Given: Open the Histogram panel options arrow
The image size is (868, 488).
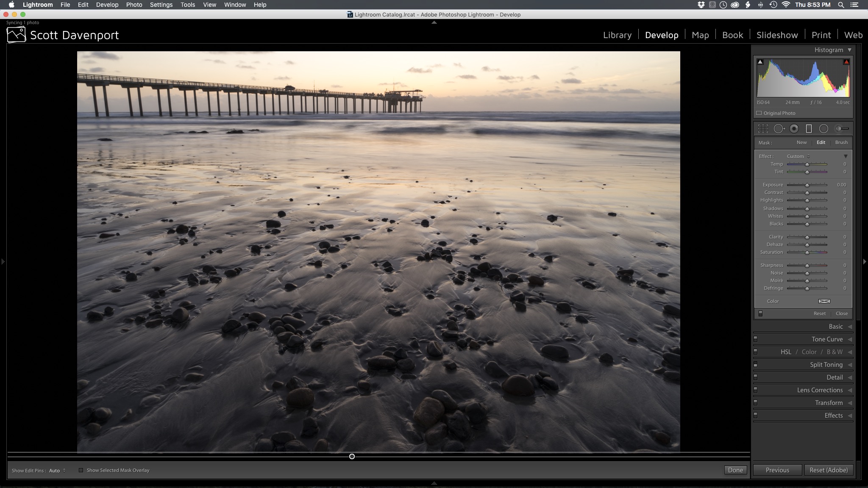Looking at the screenshot, I should coord(849,50).
